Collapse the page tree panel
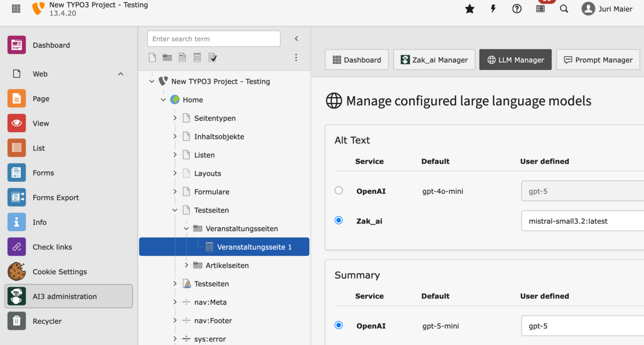Image resolution: width=644 pixels, height=345 pixels. click(297, 39)
